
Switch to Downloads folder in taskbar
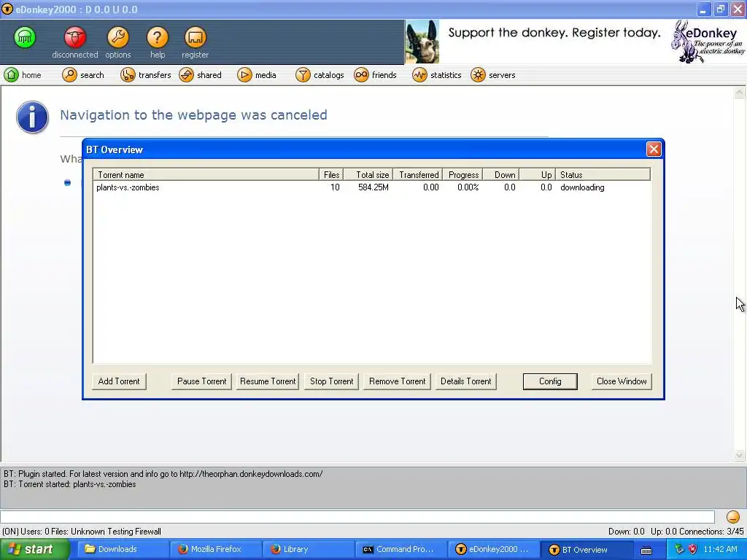(x=122, y=550)
